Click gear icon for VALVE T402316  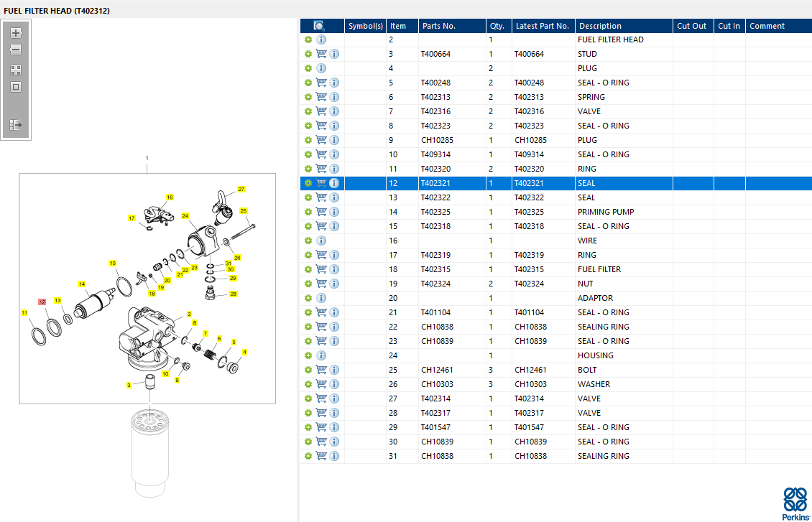pyautogui.click(x=308, y=111)
